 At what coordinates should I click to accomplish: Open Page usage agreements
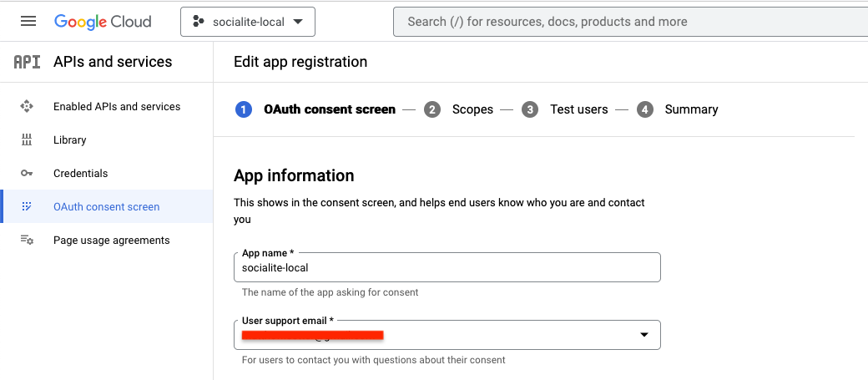112,240
